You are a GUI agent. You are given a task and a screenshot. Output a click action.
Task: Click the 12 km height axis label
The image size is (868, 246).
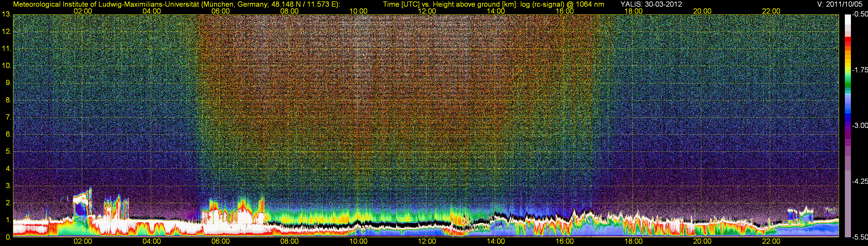pyautogui.click(x=6, y=32)
